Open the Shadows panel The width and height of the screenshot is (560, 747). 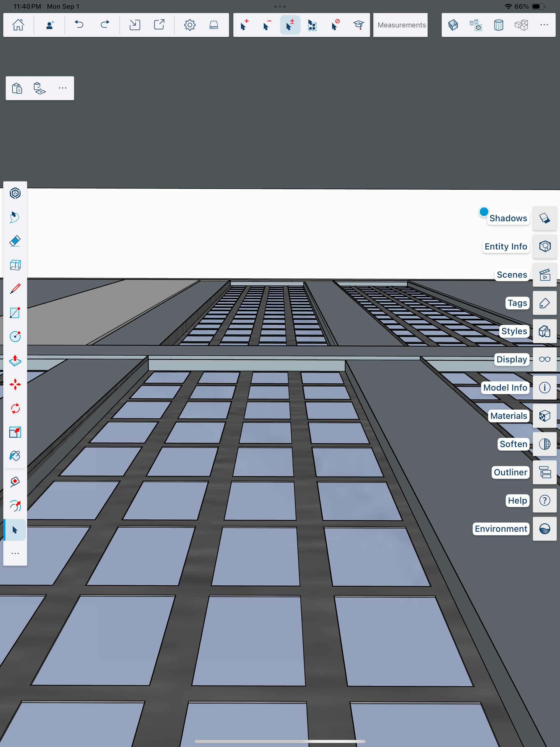(545, 218)
